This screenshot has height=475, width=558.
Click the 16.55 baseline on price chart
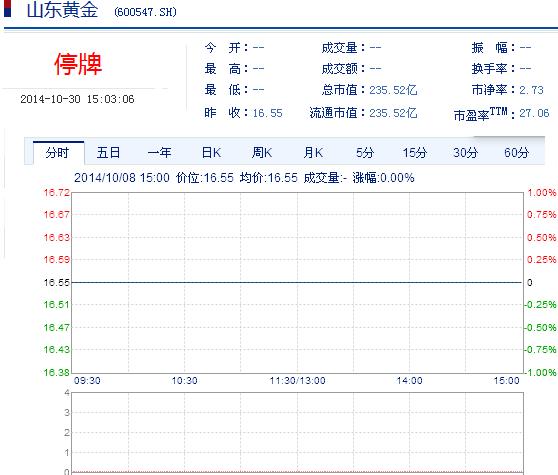point(297,283)
